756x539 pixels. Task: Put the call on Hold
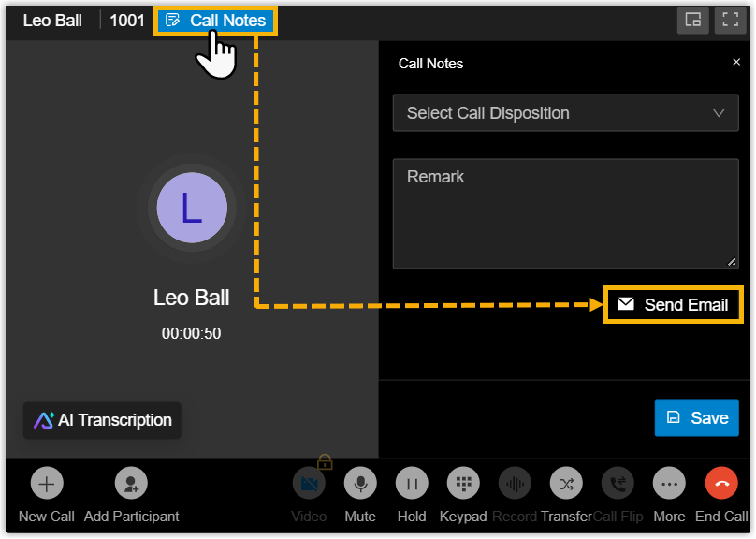point(412,484)
